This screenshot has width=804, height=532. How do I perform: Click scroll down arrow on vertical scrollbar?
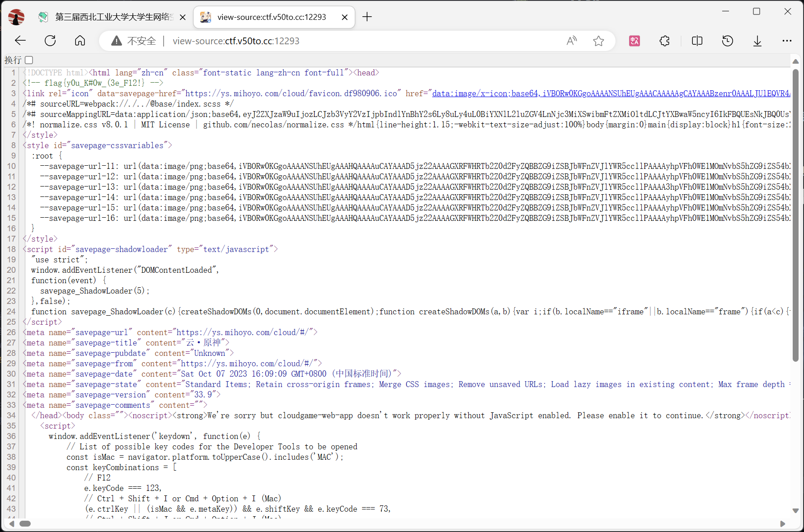coord(795,511)
